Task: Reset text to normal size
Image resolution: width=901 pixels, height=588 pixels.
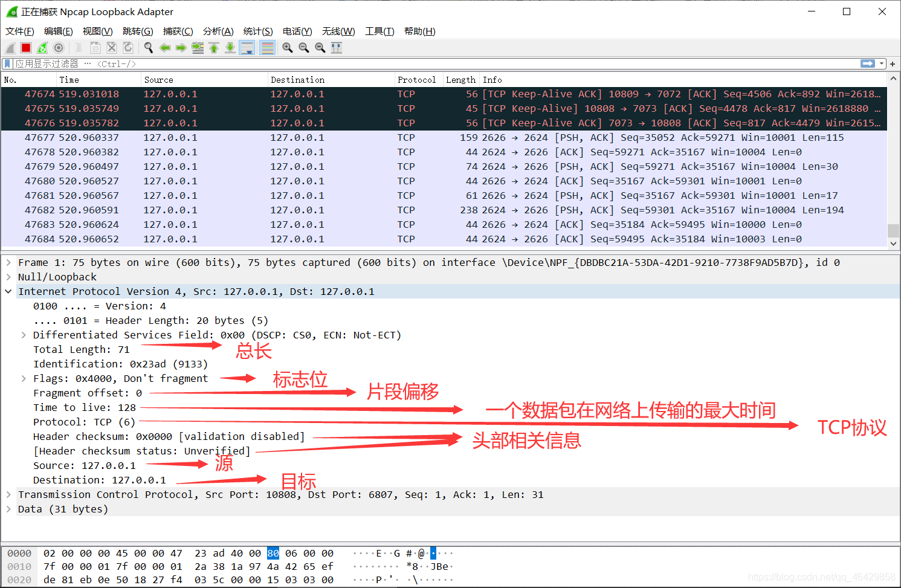Action: click(x=320, y=48)
